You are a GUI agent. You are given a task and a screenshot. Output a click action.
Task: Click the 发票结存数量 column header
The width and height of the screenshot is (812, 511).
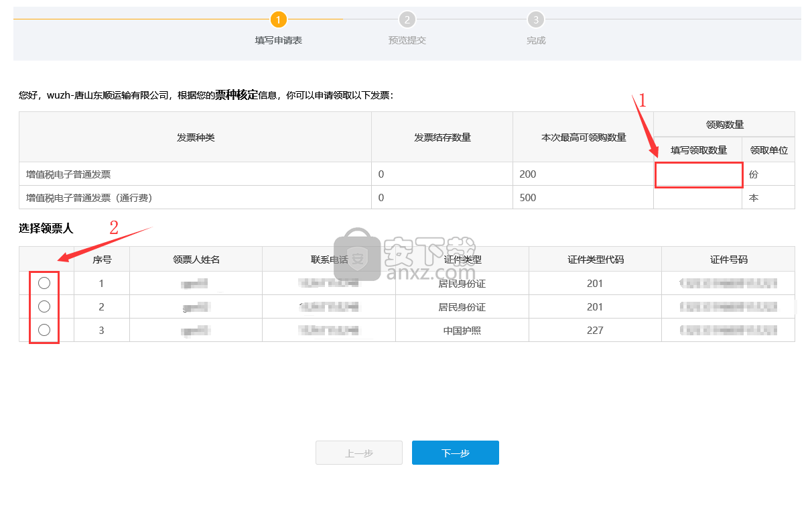coord(442,137)
